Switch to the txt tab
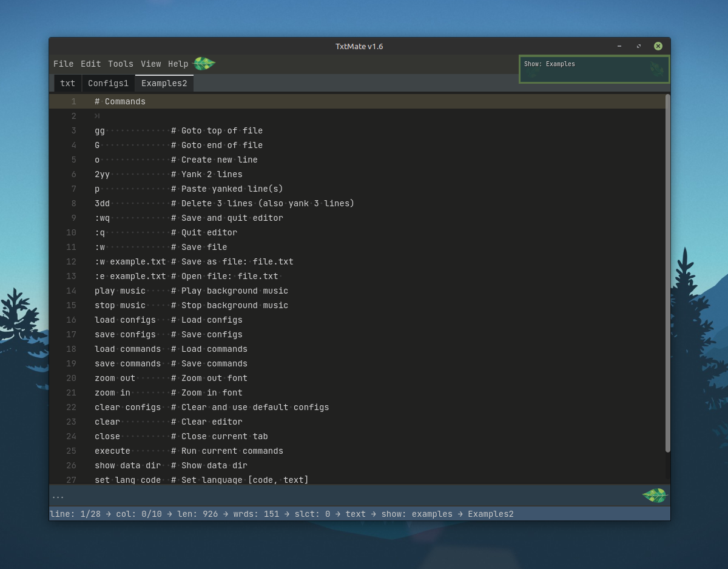The height and width of the screenshot is (569, 728). 67,84
